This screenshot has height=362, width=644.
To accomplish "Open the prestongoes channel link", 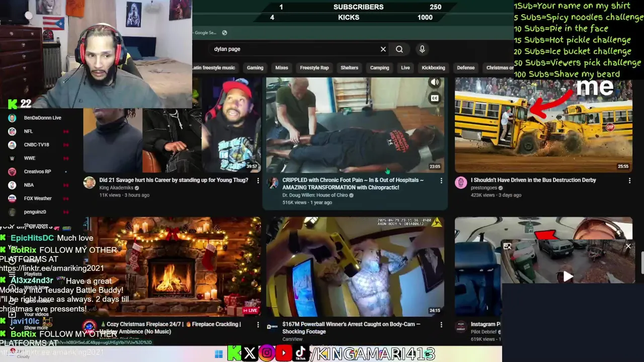I will point(484,188).
